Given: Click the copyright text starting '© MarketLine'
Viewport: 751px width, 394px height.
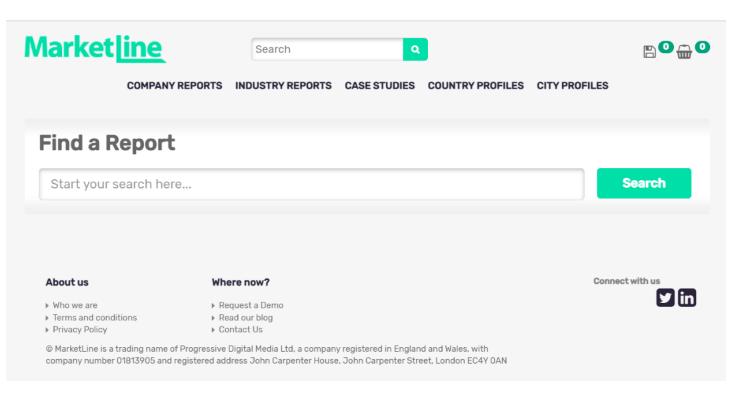Looking at the screenshot, I should tap(276, 355).
